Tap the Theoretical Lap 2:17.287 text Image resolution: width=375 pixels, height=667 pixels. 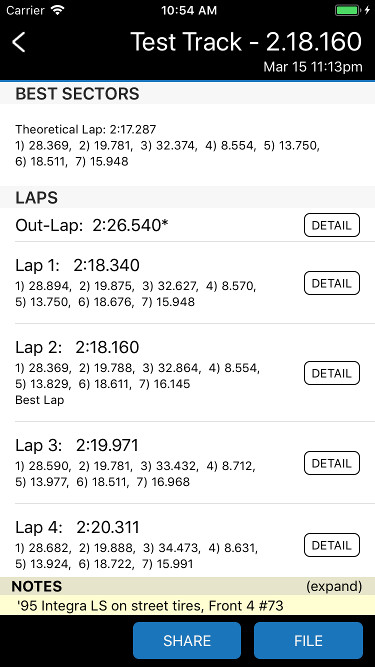[85, 129]
